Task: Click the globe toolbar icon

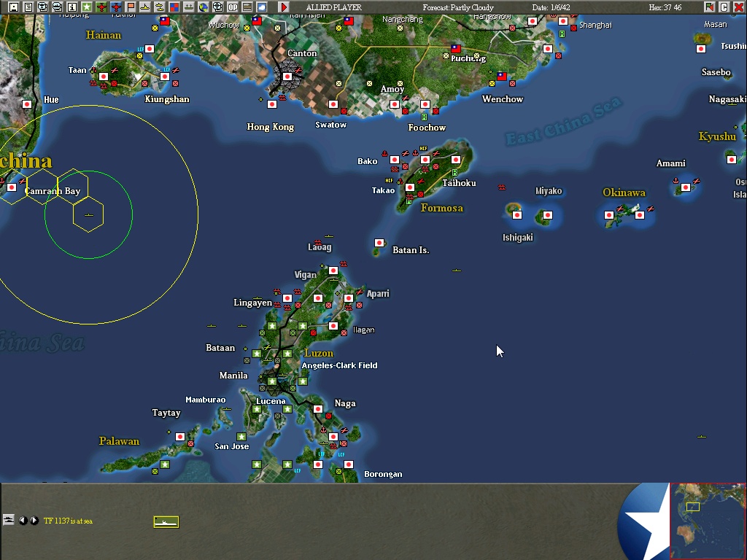Action: point(204,7)
